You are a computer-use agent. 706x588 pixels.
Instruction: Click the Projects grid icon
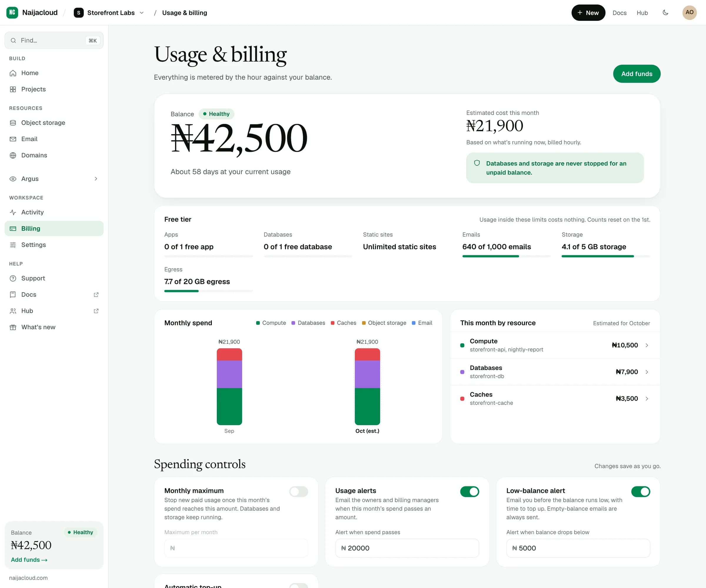[x=13, y=89]
